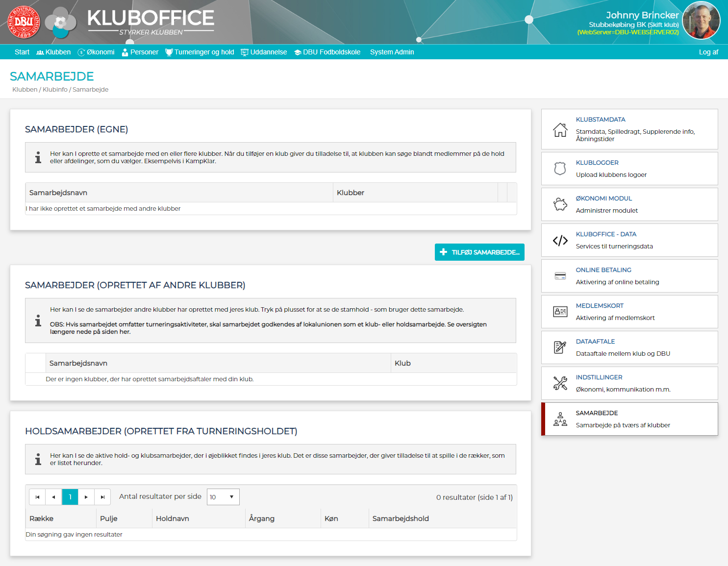Click the house icon for Klubstamdata
This screenshot has height=566, width=728.
pyautogui.click(x=560, y=130)
